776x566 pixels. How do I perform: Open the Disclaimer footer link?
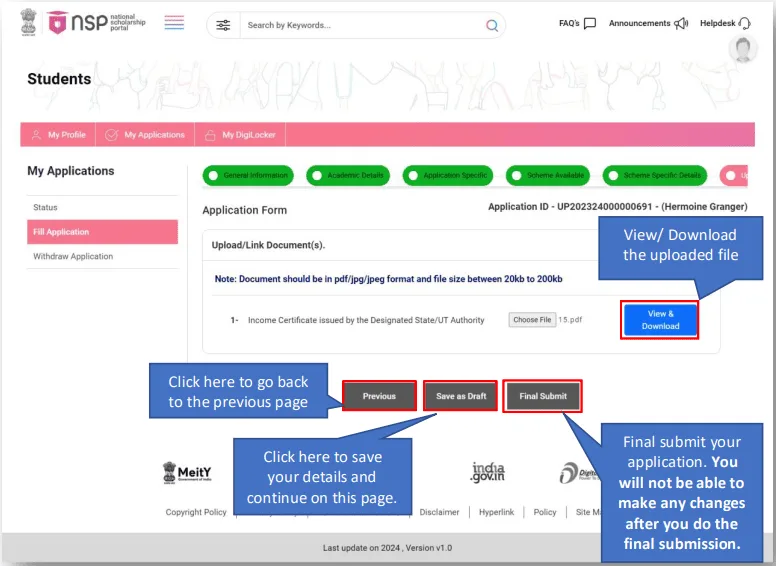point(439,512)
